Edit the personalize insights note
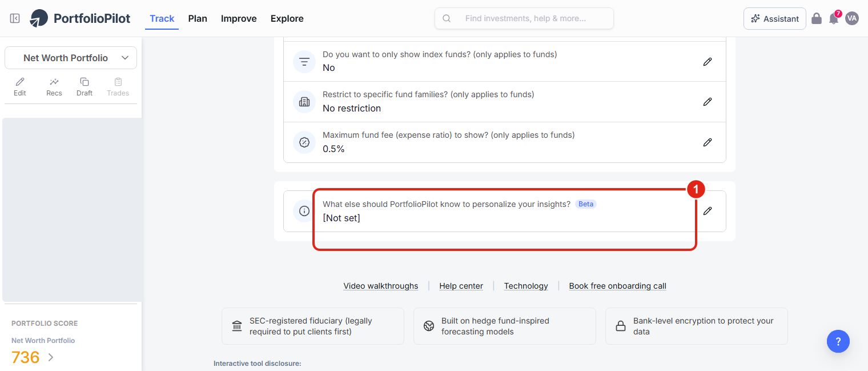The width and height of the screenshot is (868, 371). pyautogui.click(x=708, y=211)
